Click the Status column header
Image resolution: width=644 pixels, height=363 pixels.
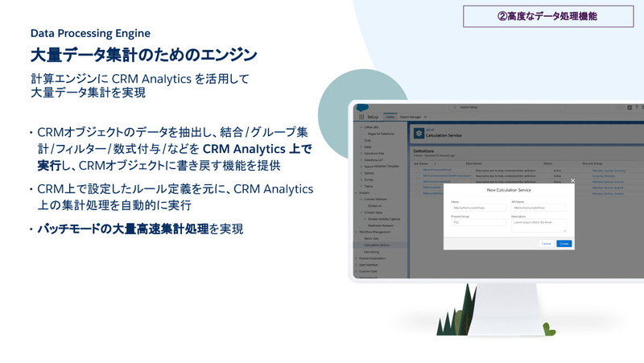[548, 163]
